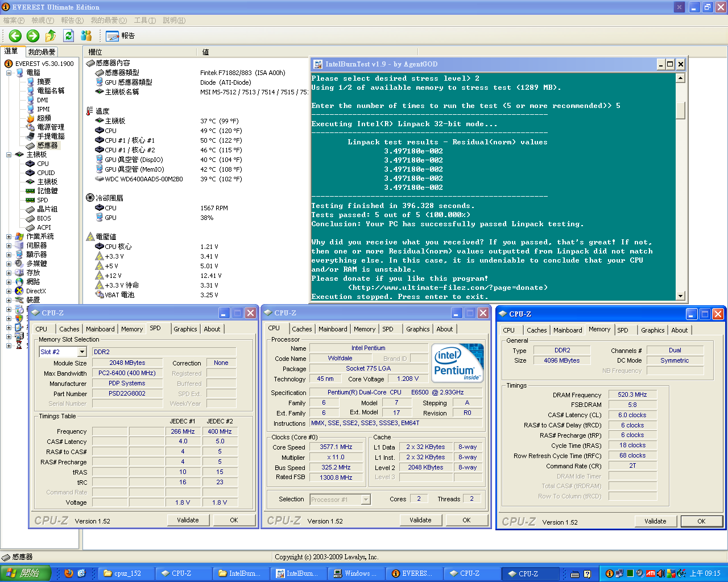Image resolution: width=728 pixels, height=582 pixels.
Task: Open the Slot #2 memory slot dropdown
Action: 82,352
